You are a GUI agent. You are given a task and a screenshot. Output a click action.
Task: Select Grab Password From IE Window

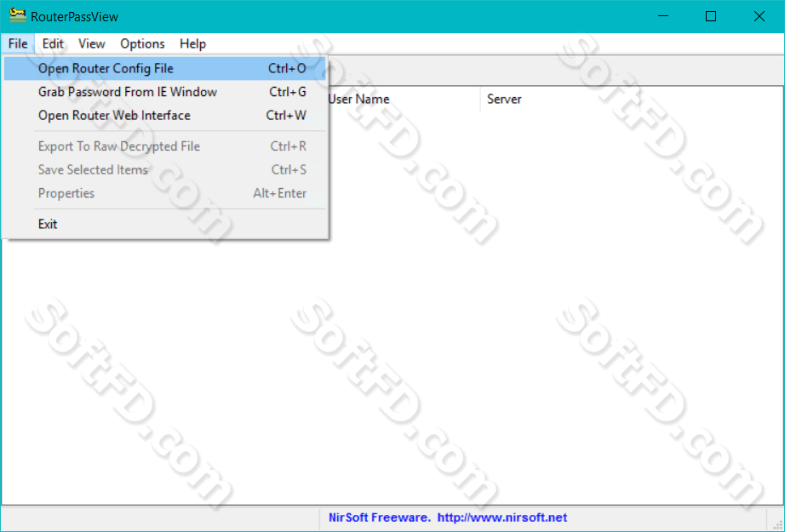point(164,92)
